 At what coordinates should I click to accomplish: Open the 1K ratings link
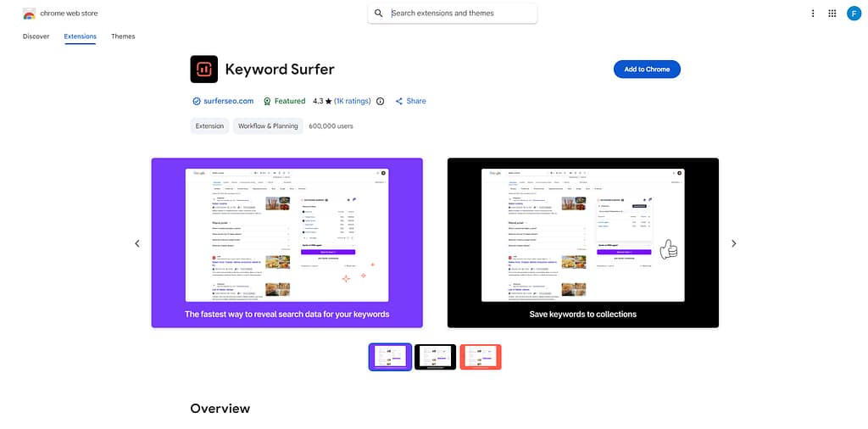(x=353, y=101)
